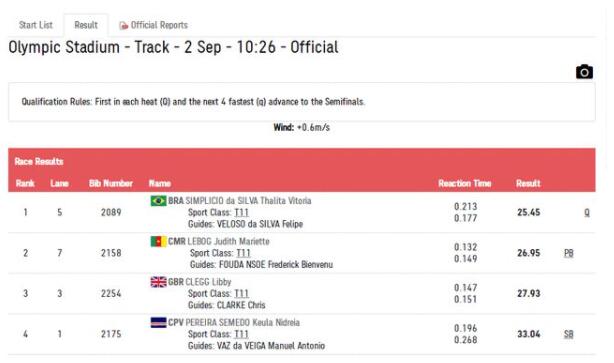Image resolution: width=614 pixels, height=363 pixels.
Task: Click the PB abbreviation beside 26.95
Action: coord(569,253)
